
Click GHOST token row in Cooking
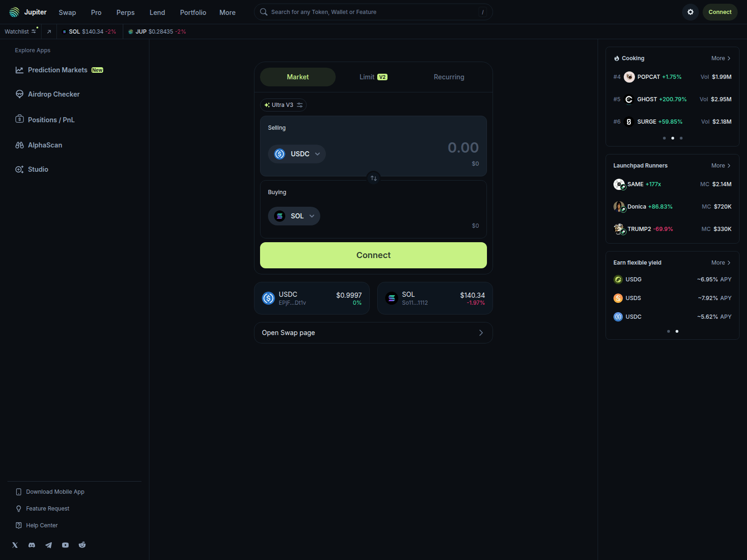[x=672, y=99]
